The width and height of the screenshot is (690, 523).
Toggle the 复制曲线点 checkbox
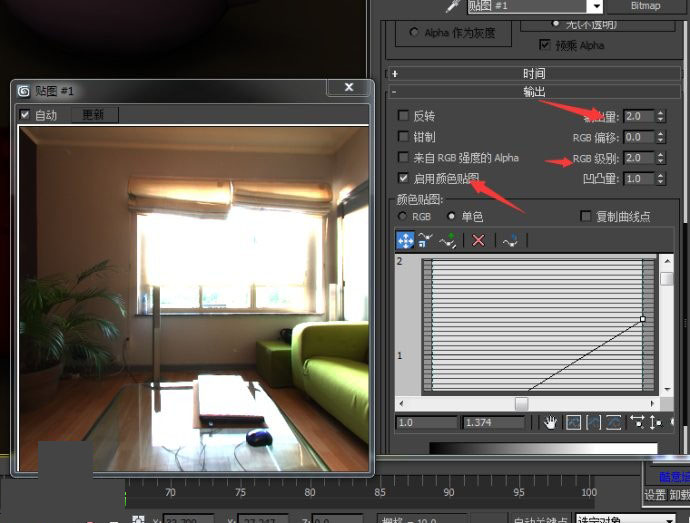[586, 216]
